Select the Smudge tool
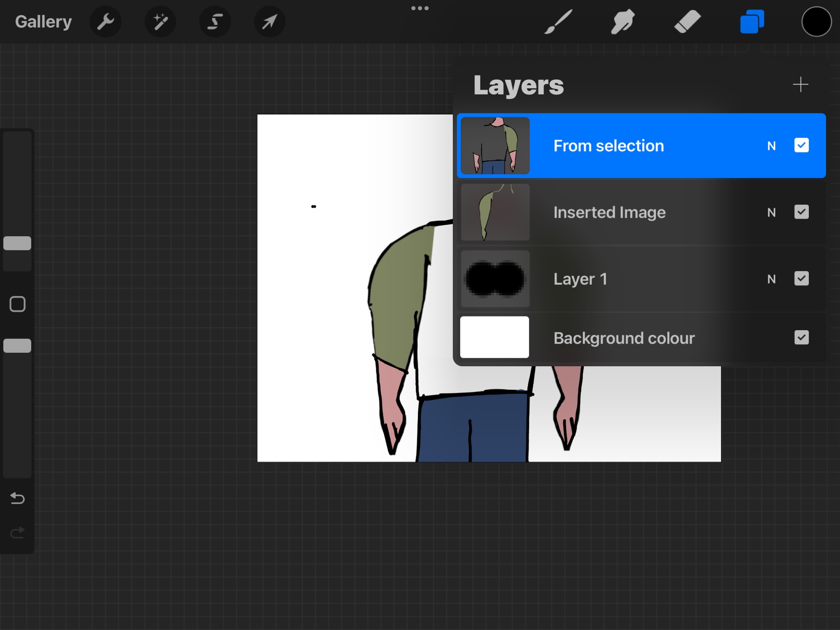Image resolution: width=840 pixels, height=630 pixels. [622, 21]
